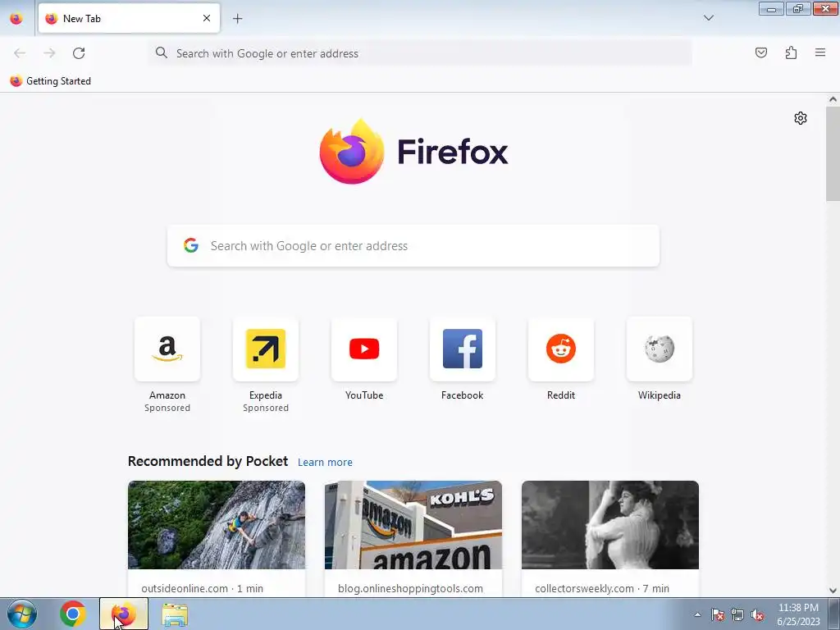The image size is (840, 630).
Task: Save to Pocket toolbar icon
Action: [x=760, y=52]
